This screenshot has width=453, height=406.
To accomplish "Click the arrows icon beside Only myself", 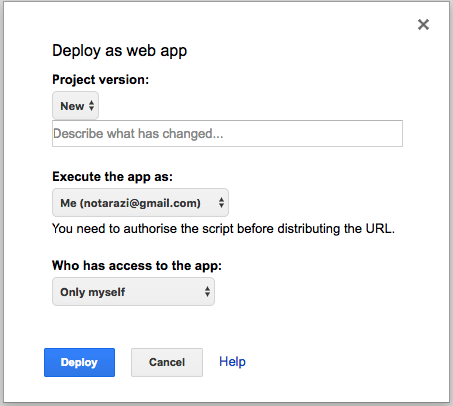I will click(x=207, y=292).
